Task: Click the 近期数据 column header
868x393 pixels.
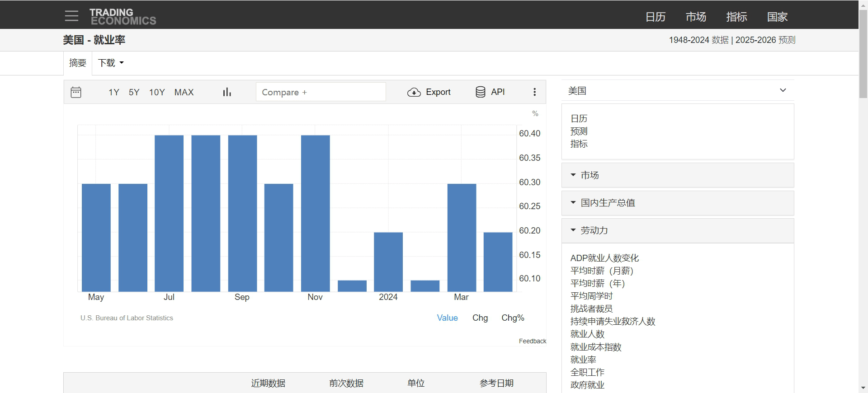Action: coord(268,383)
